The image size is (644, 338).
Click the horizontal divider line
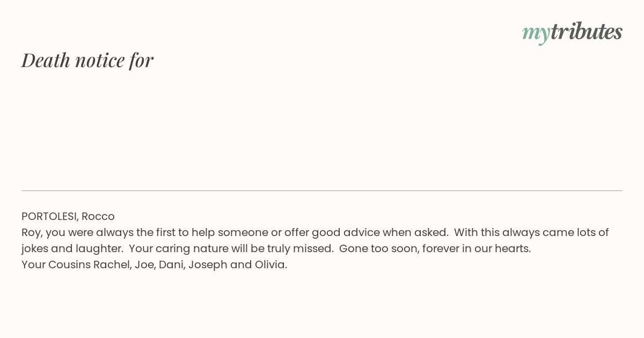click(x=322, y=190)
